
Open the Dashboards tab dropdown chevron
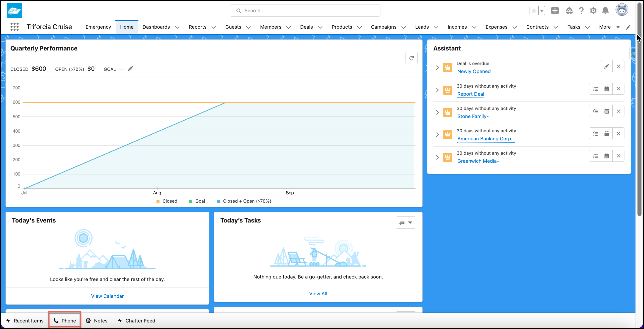[x=177, y=27]
